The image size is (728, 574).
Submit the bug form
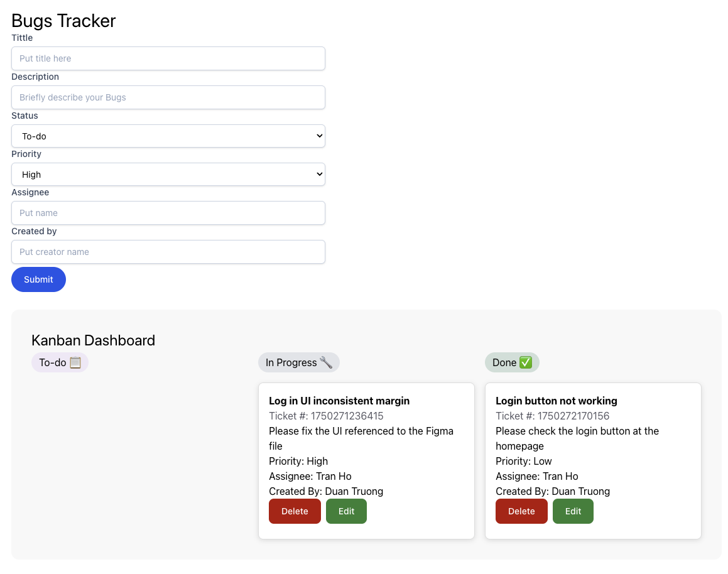click(38, 279)
